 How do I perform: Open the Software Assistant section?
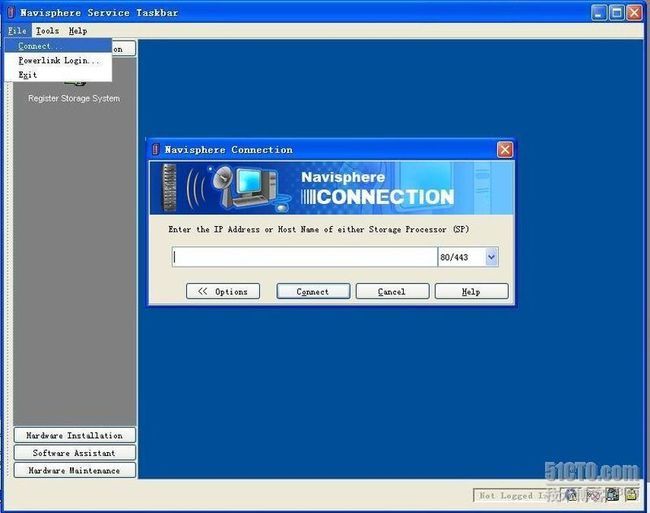pyautogui.click(x=75, y=453)
